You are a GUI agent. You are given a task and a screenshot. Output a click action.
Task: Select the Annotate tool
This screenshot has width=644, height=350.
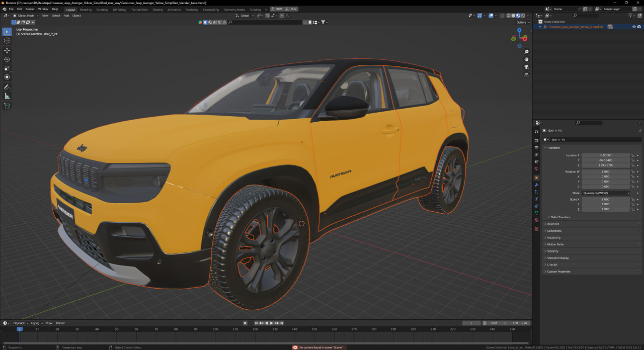pos(7,87)
